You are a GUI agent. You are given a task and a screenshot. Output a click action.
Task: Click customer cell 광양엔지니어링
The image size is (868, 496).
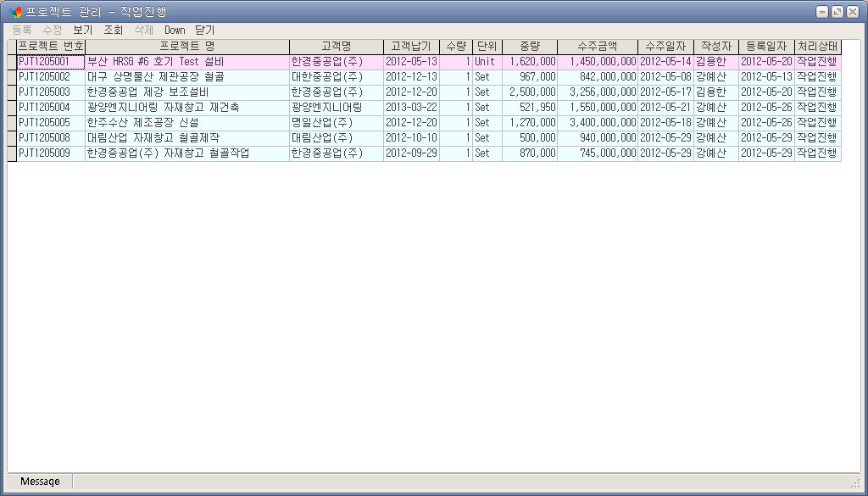[336, 108]
